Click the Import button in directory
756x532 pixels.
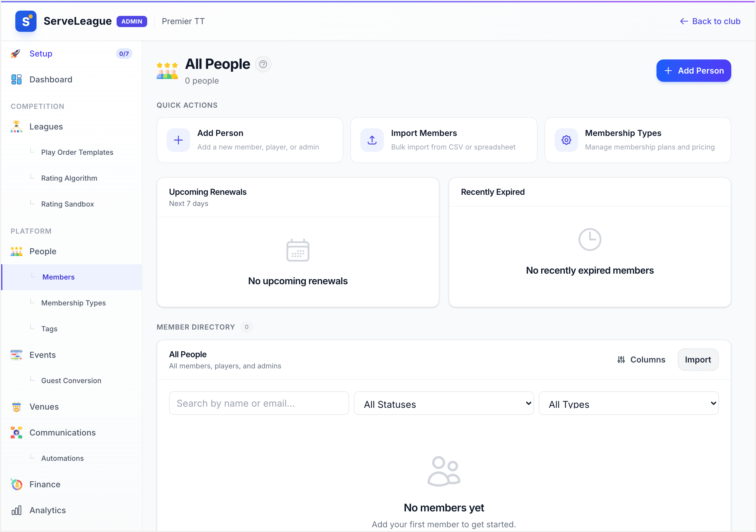coord(698,360)
